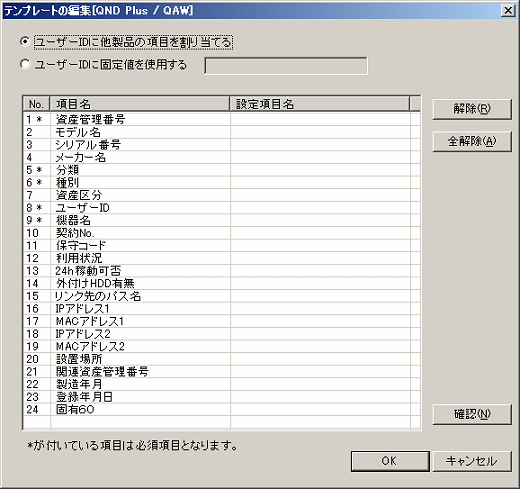
Task: Select the シリアル番号 row
Action: click(217, 145)
